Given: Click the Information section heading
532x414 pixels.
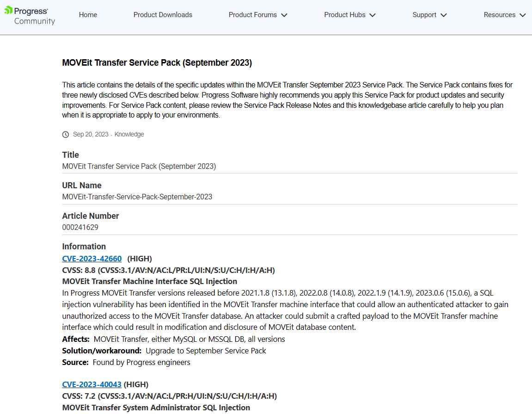Looking at the screenshot, I should (x=84, y=247).
